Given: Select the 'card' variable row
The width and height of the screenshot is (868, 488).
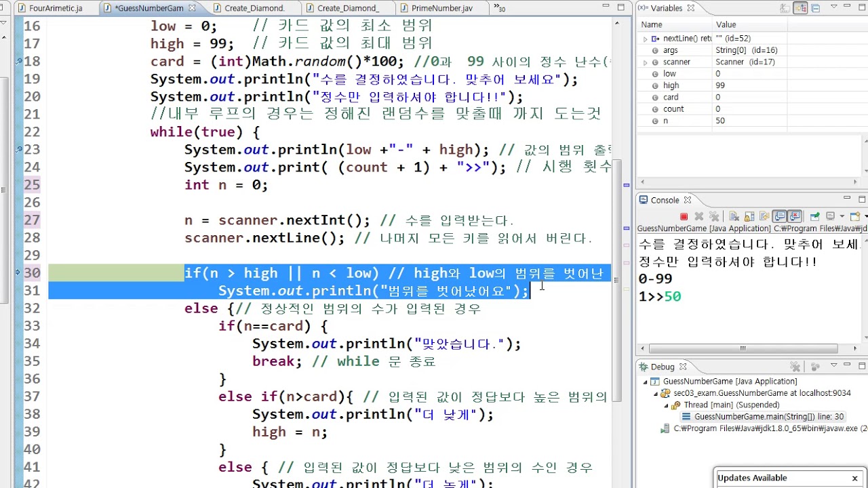Looking at the screenshot, I should pyautogui.click(x=750, y=97).
